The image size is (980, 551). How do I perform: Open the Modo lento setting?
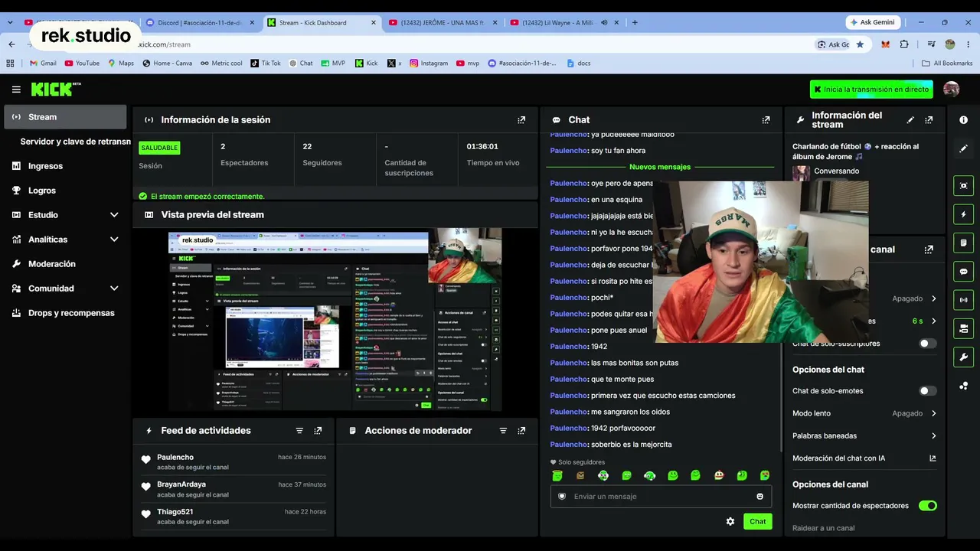[x=864, y=413]
